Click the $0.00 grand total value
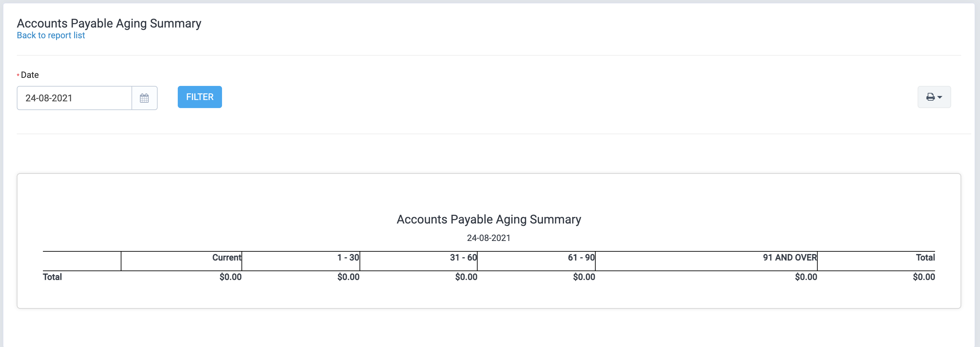The height and width of the screenshot is (347, 980). 924,277
